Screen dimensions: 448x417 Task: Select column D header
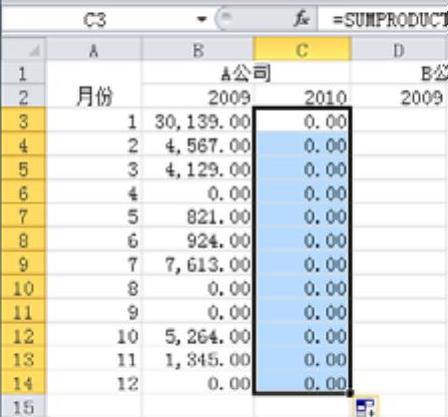[x=400, y=50]
